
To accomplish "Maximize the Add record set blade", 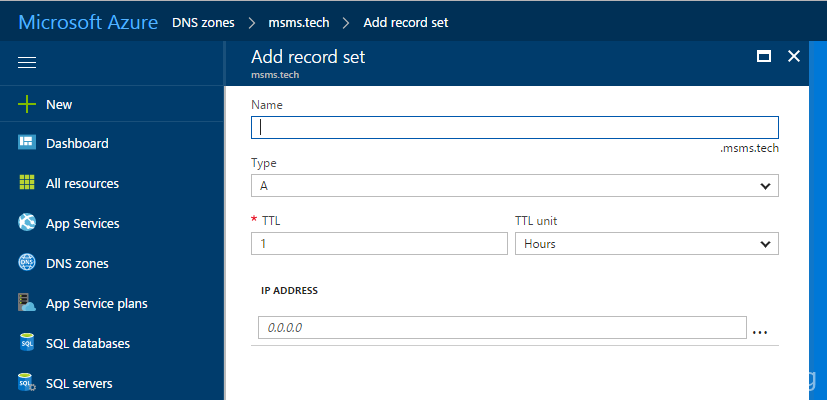I will 764,56.
